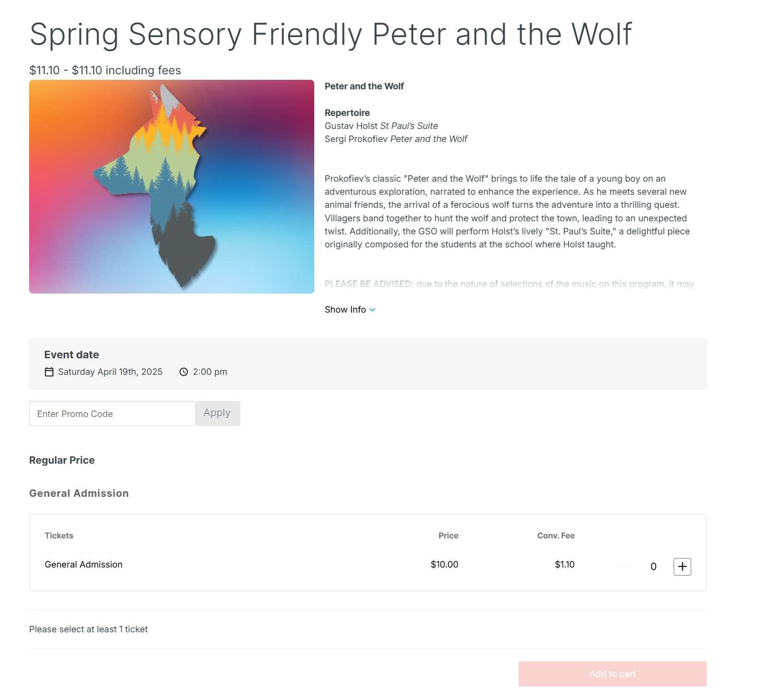Click the colorful wolf event image
Image resolution: width=761 pixels, height=700 pixels.
[172, 187]
